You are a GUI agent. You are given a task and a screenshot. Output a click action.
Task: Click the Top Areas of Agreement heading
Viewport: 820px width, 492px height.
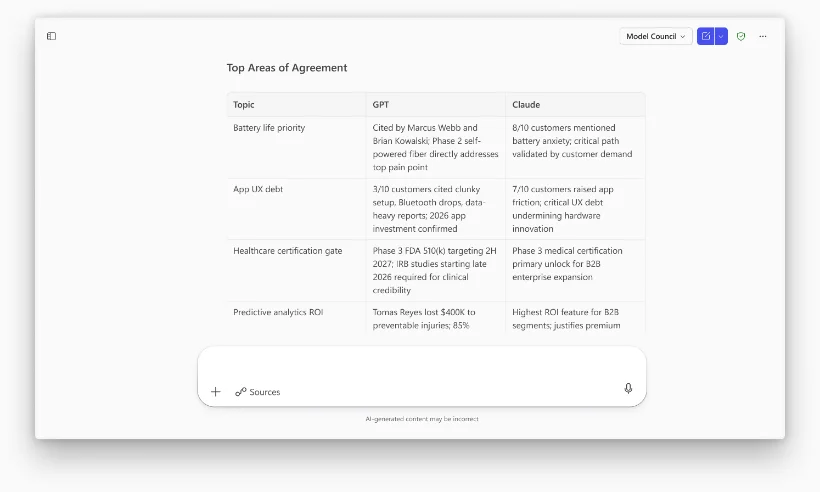[x=287, y=68]
